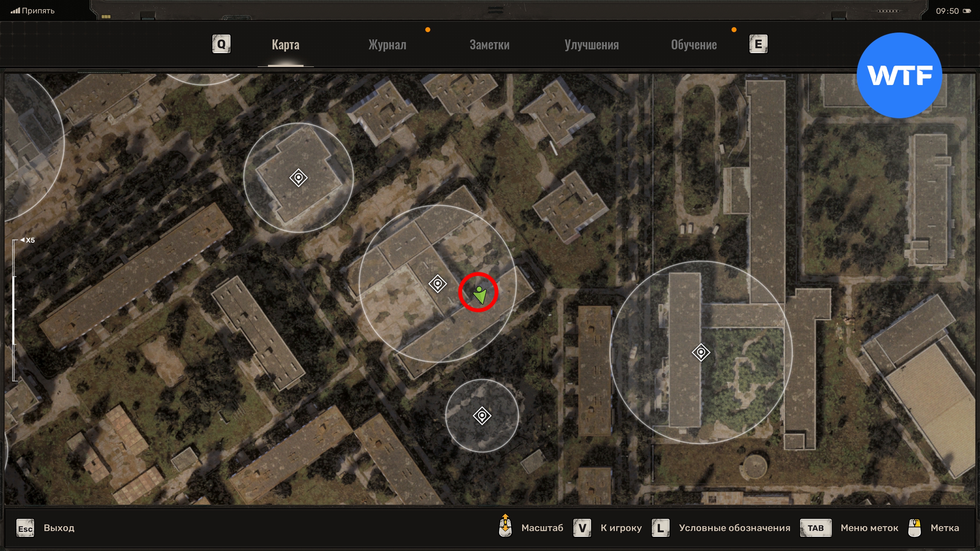Click the mouse button Метка icon
Viewport: 980px width, 551px height.
[915, 528]
